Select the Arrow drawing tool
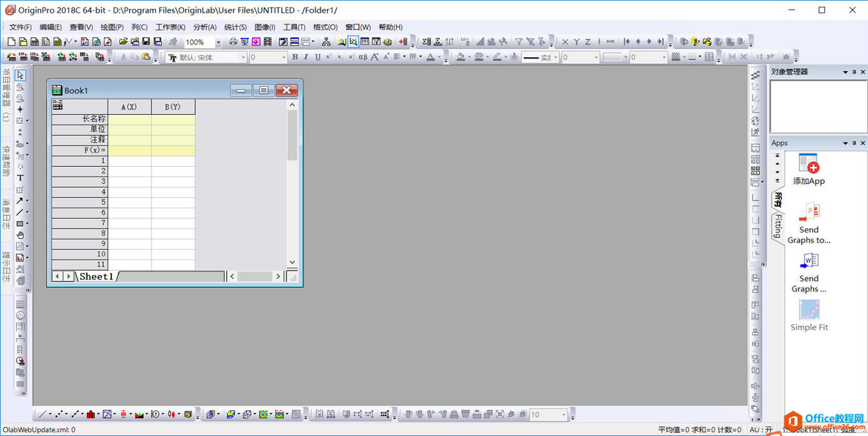This screenshot has height=436, width=868. click(20, 200)
